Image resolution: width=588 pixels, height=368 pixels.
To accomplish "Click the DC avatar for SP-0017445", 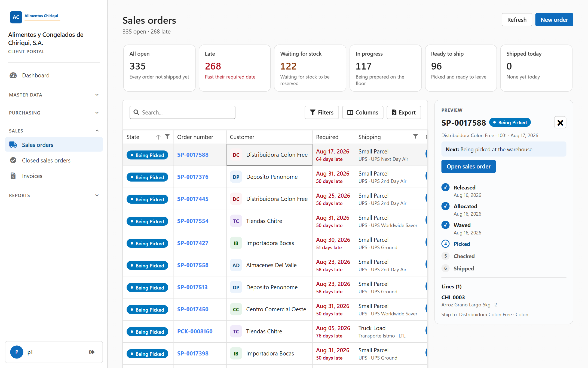I will coord(236,199).
